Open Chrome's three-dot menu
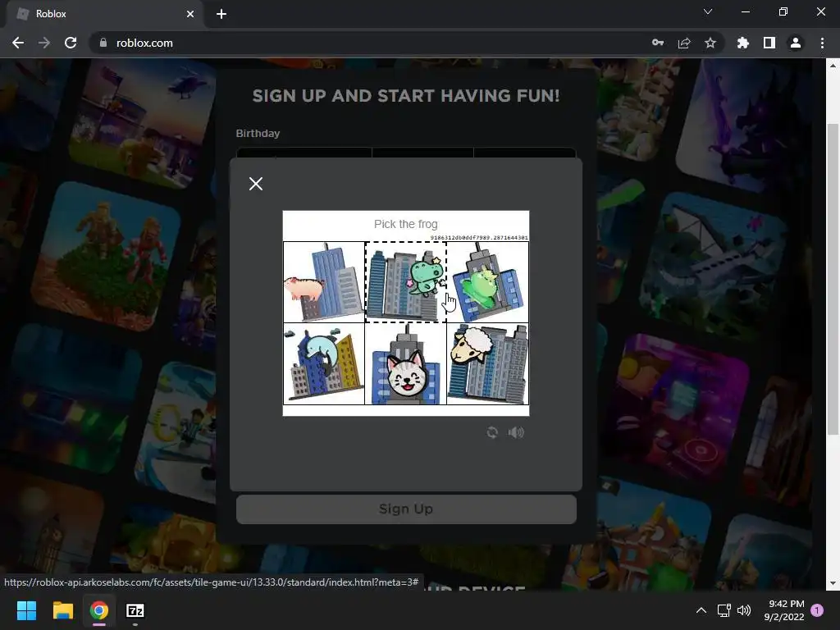The height and width of the screenshot is (630, 840). (x=822, y=43)
